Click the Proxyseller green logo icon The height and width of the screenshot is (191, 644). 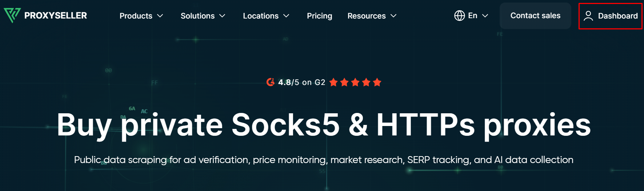coord(12,15)
